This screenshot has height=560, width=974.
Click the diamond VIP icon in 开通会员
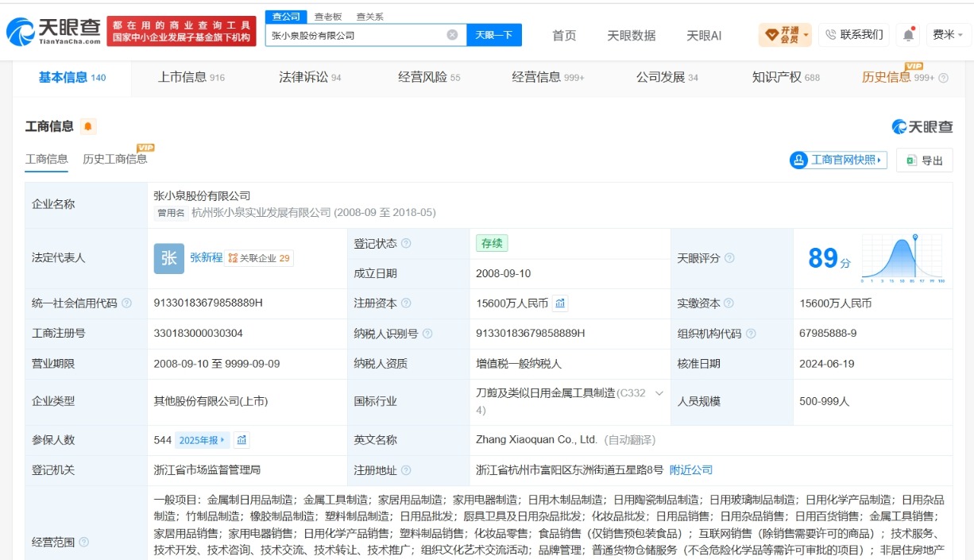click(x=771, y=35)
